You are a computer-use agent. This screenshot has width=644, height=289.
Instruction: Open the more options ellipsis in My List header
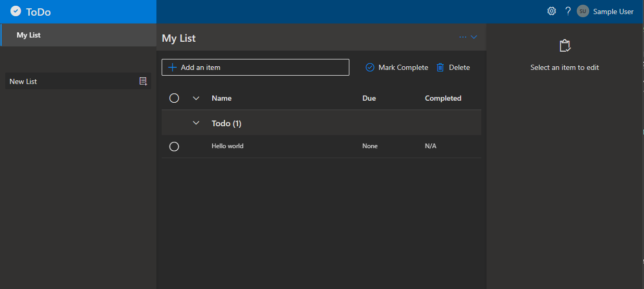click(x=463, y=37)
